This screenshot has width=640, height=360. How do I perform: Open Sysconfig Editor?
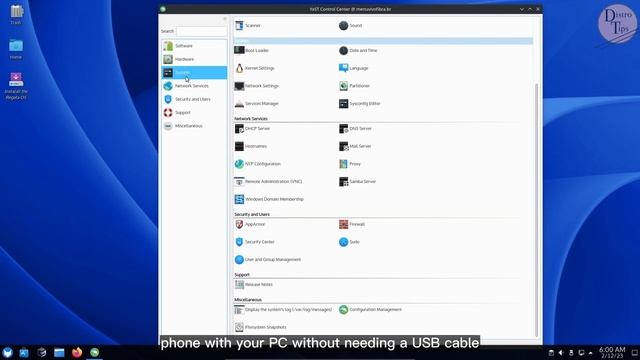[360, 104]
